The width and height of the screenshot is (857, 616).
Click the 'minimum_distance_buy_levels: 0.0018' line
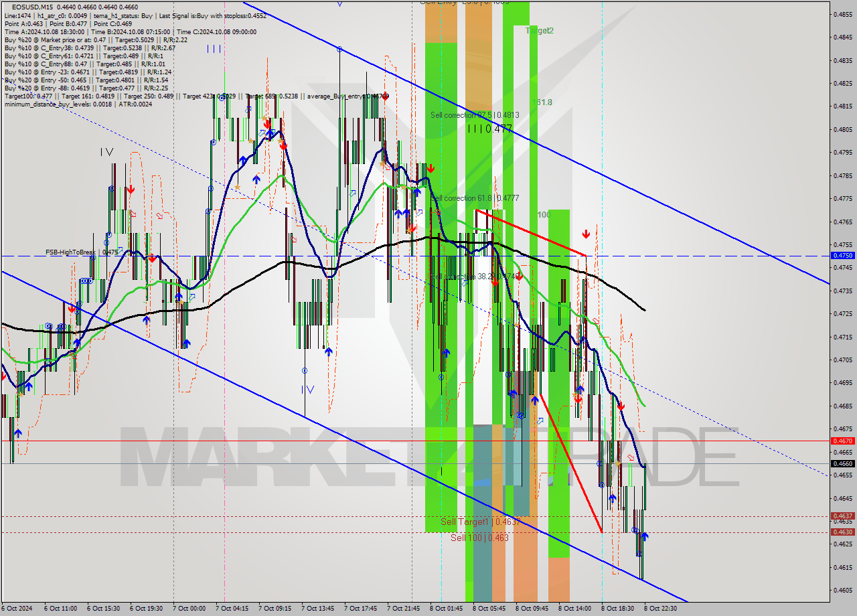(78, 104)
